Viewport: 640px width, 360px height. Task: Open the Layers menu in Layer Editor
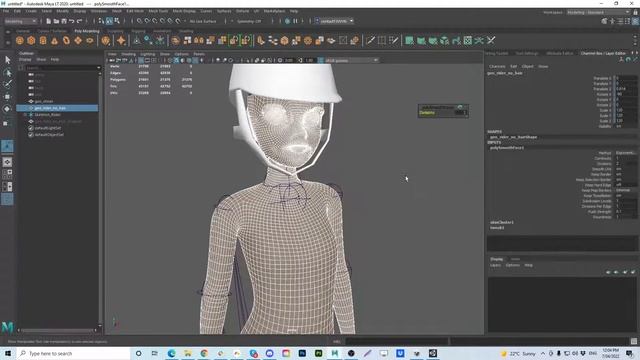pyautogui.click(x=495, y=265)
